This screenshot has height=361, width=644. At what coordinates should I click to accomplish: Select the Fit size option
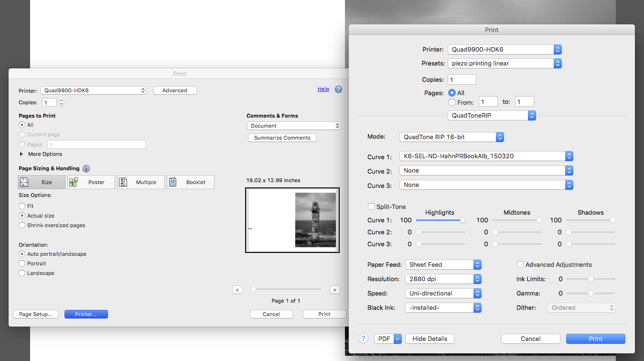[x=22, y=206]
